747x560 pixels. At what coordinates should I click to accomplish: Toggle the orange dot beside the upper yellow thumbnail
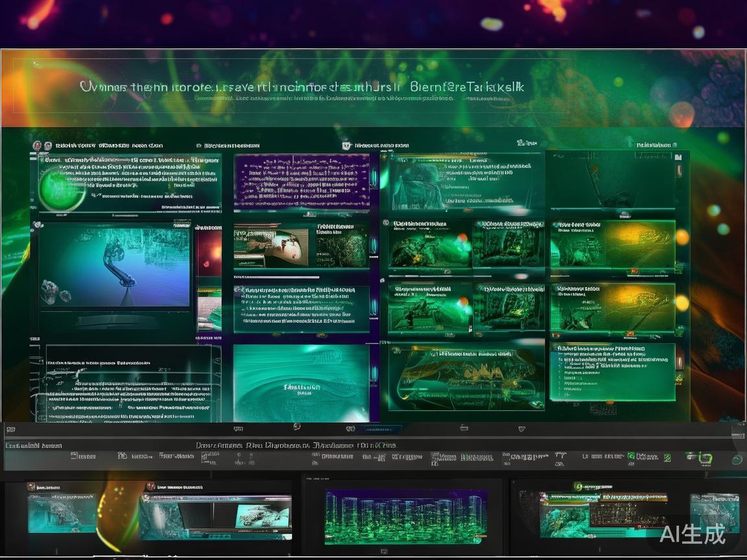tap(682, 237)
